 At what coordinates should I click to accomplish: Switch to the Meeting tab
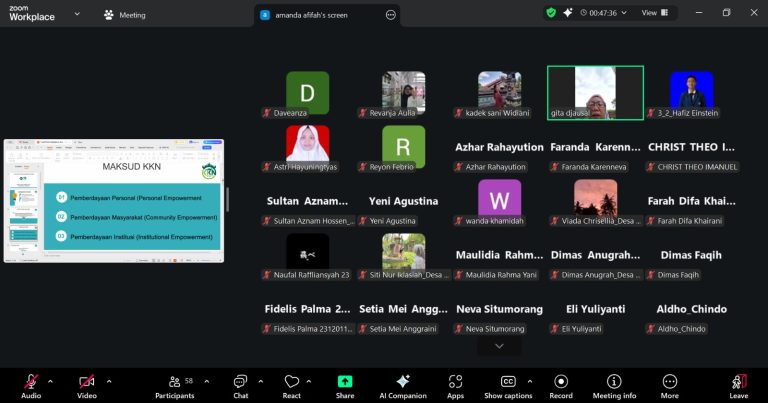125,15
